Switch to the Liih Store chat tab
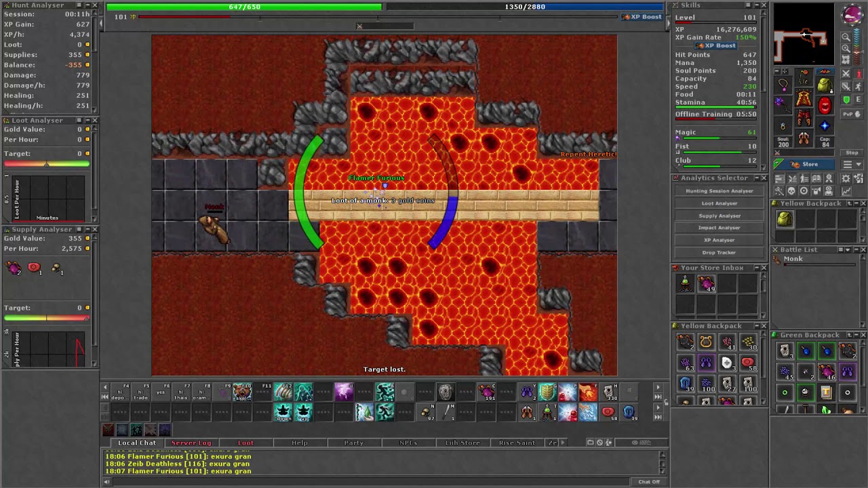 [x=462, y=443]
